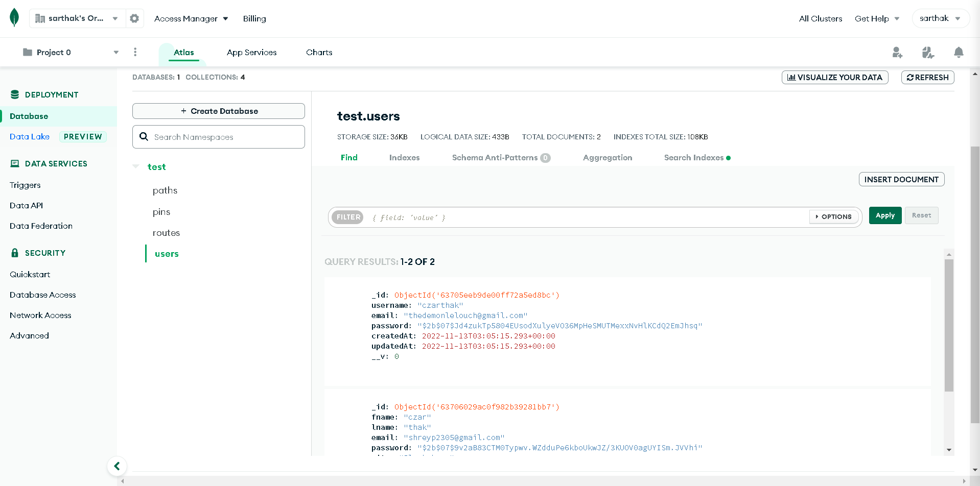Viewport: 980px width, 486px height.
Task: Click the lname value "thak"
Action: pos(417,427)
